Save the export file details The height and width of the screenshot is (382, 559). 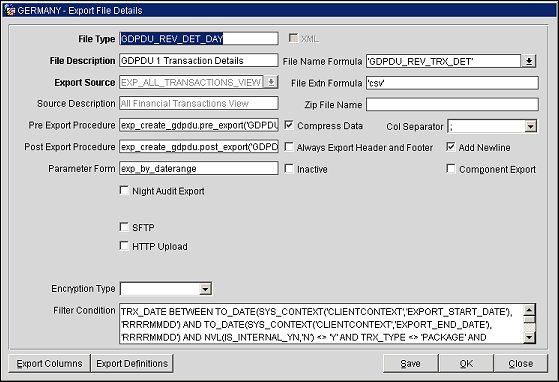click(x=410, y=363)
